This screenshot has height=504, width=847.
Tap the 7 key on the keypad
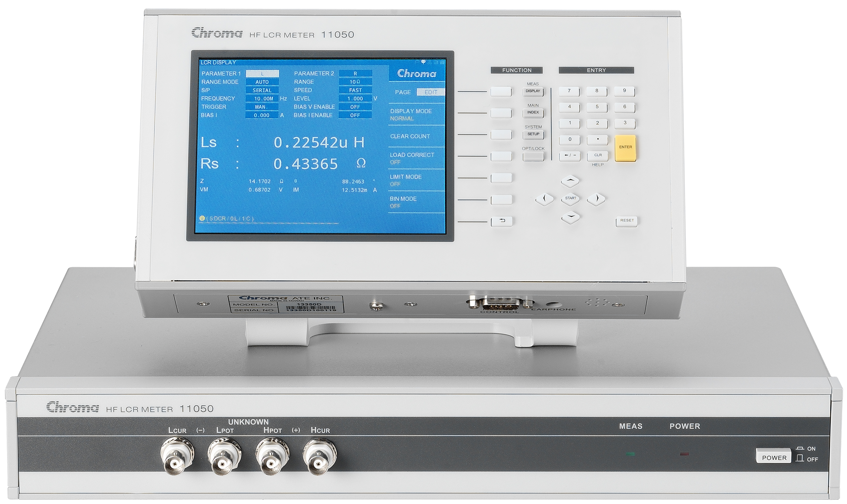(x=569, y=91)
